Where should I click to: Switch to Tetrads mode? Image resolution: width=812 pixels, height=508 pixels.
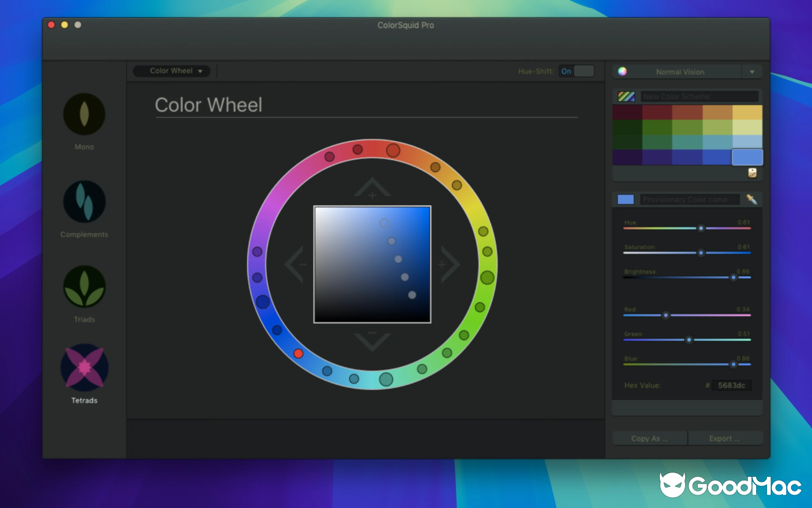tap(84, 368)
